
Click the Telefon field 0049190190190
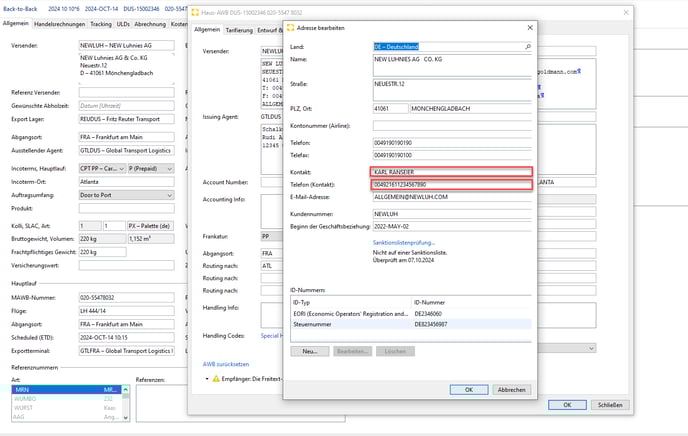452,143
